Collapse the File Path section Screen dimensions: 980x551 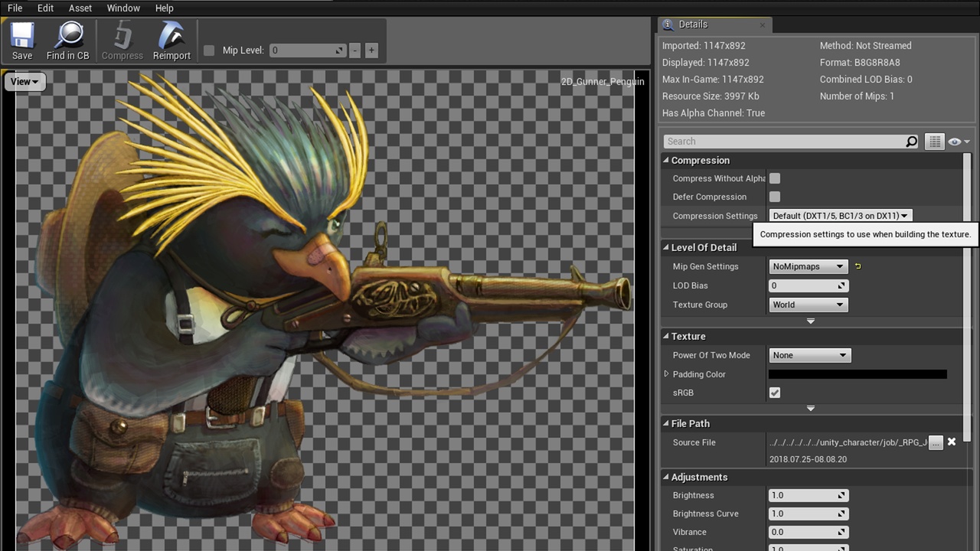666,424
